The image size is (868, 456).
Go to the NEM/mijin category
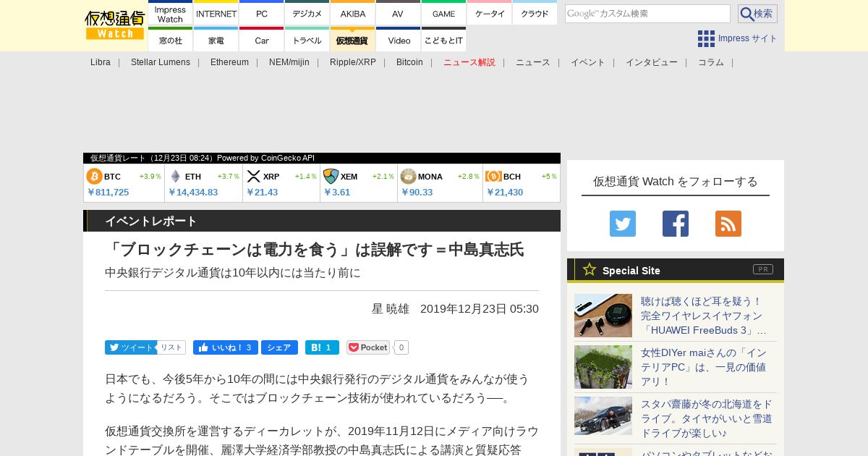(289, 62)
